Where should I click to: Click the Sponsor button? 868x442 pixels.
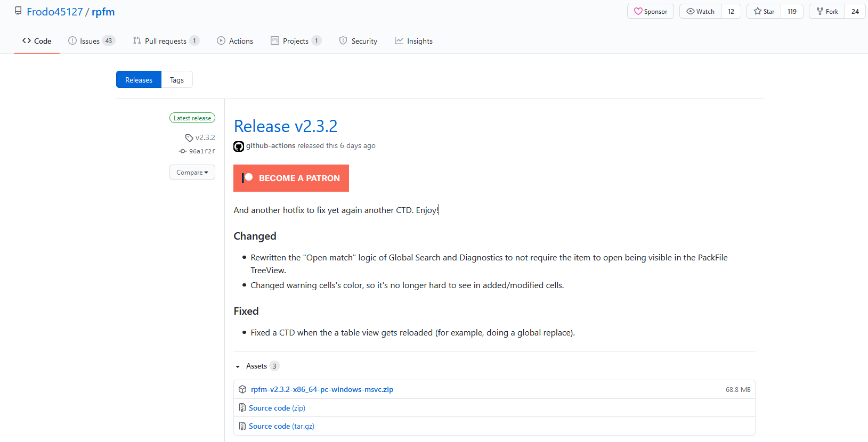651,11
